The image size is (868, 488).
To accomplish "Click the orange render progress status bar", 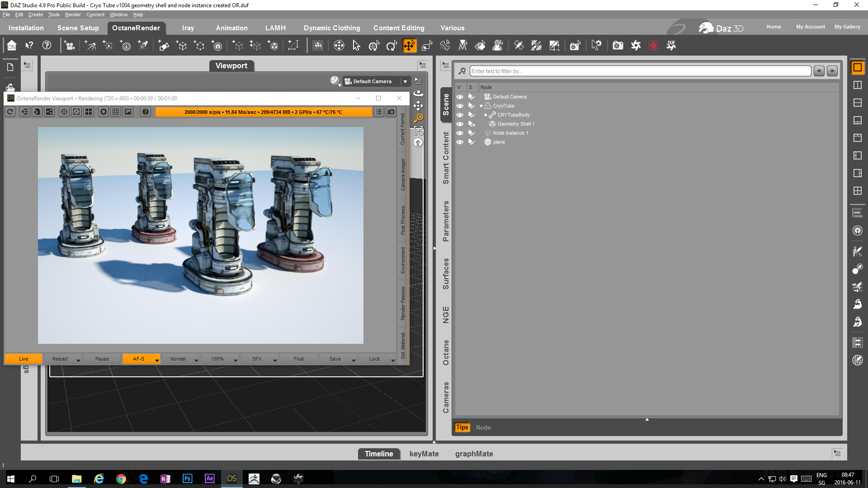I will pos(263,112).
